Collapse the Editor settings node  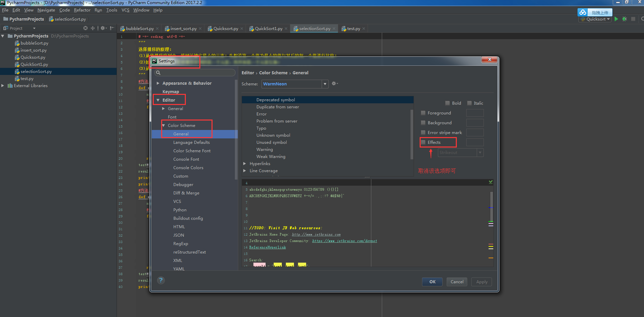[x=158, y=100]
